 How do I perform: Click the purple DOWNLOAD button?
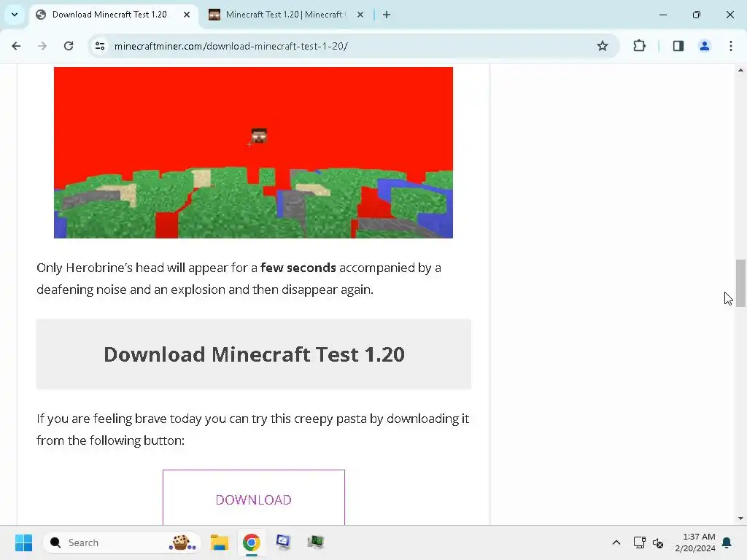click(253, 499)
